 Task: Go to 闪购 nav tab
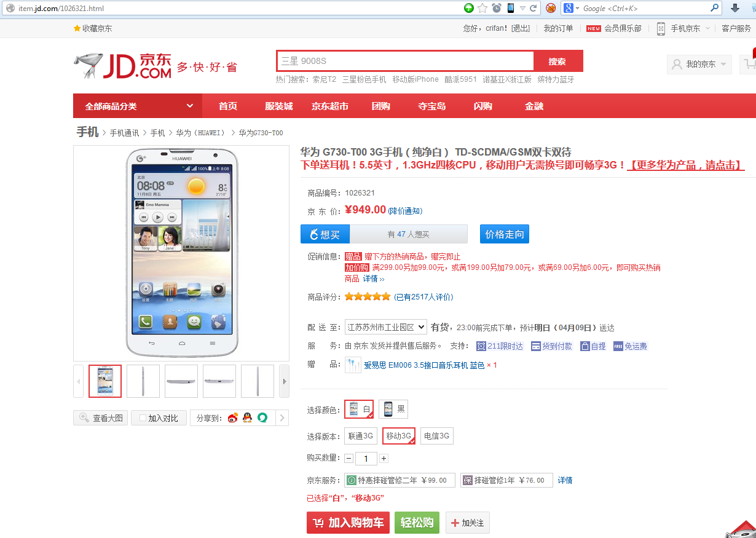click(483, 106)
